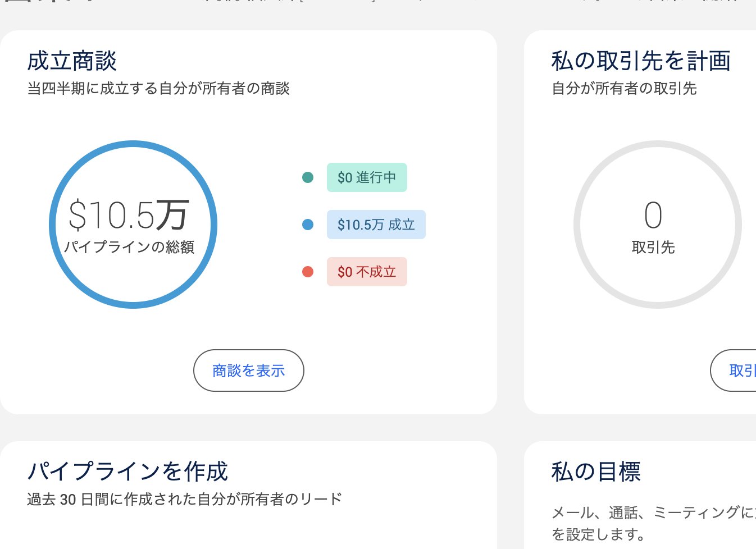This screenshot has height=549, width=756.
Task: Click the red 不成立 legend dot
Action: tap(308, 272)
